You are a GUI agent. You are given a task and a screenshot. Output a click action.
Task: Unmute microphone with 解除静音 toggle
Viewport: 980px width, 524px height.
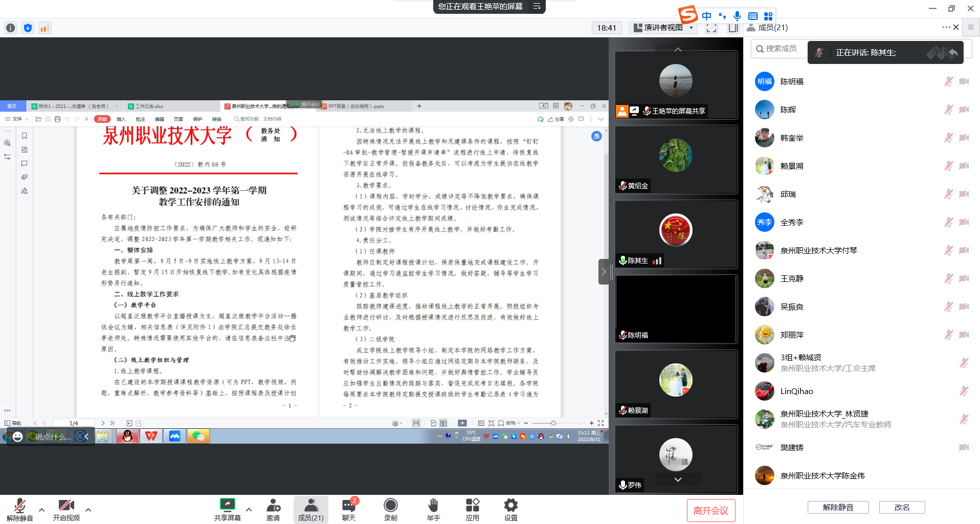19,510
